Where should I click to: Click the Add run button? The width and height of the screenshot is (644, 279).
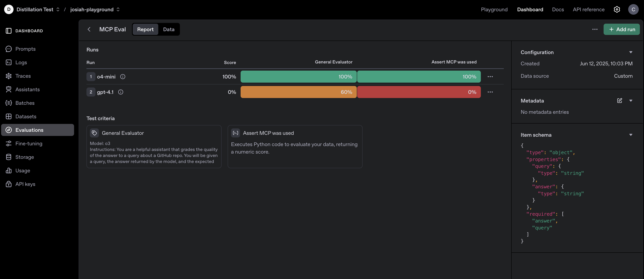[622, 29]
